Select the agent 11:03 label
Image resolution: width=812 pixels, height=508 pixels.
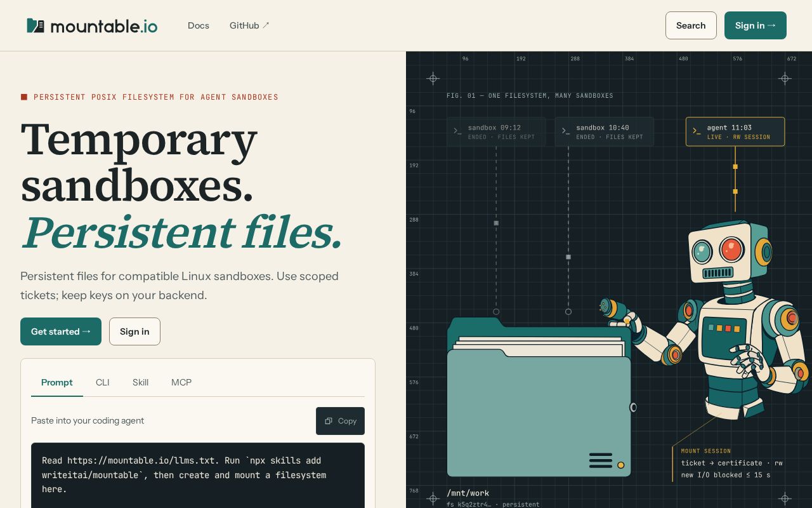730,128
